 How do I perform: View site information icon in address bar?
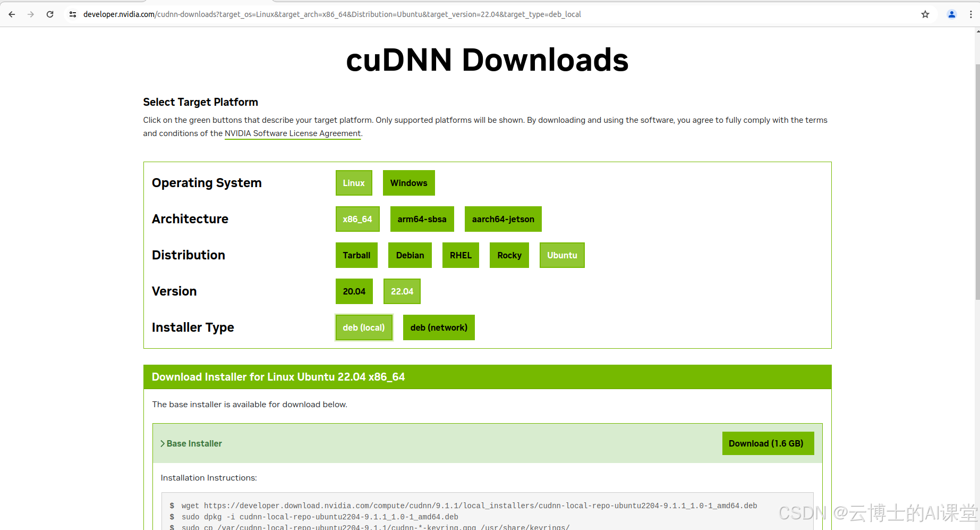coord(73,14)
